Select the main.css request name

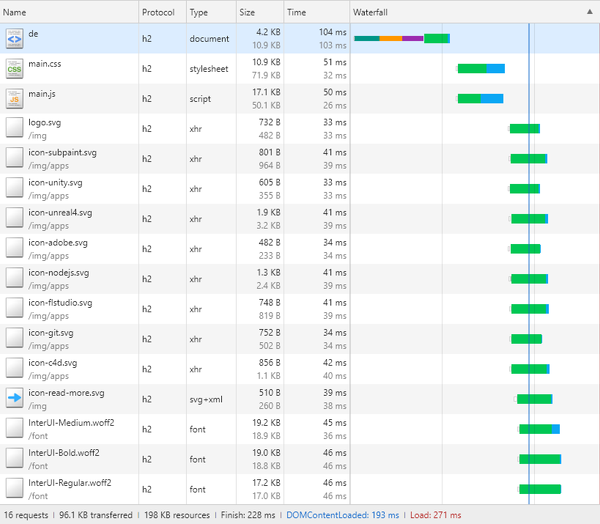click(45, 64)
